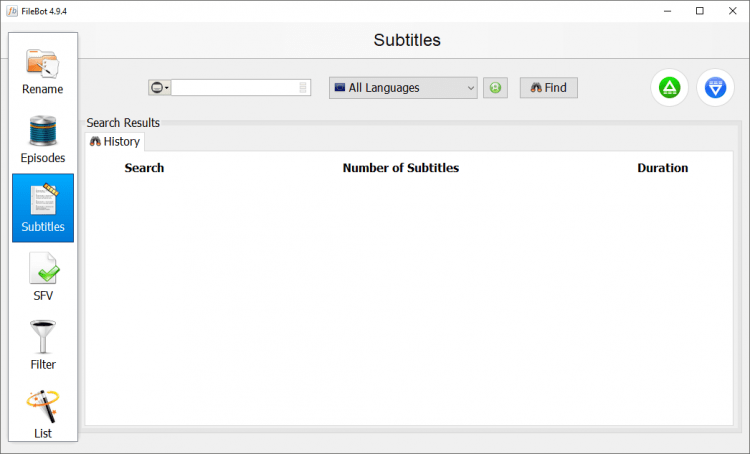This screenshot has width=750, height=454.
Task: Open the SFV checksum panel
Action: tap(43, 277)
